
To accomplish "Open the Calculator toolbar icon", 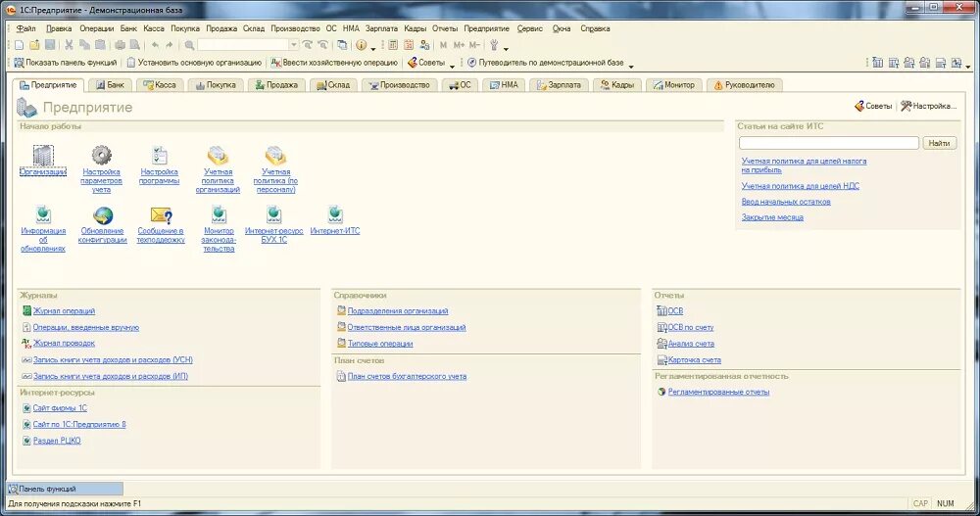I will (x=393, y=45).
